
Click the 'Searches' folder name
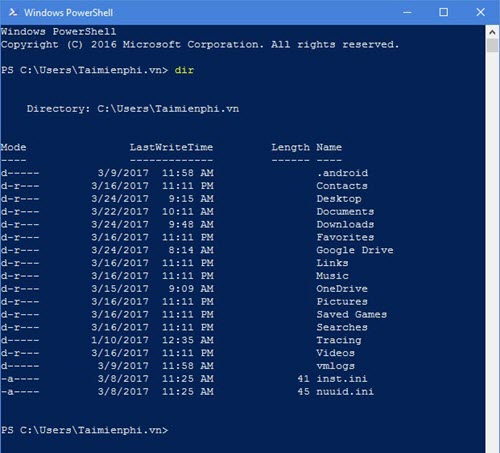point(342,327)
